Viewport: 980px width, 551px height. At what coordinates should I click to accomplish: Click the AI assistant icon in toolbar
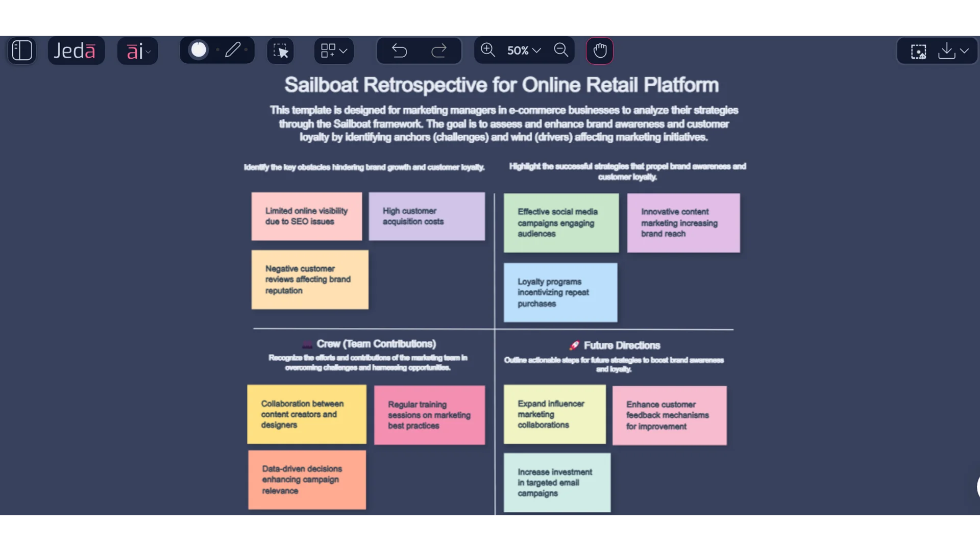click(x=137, y=50)
